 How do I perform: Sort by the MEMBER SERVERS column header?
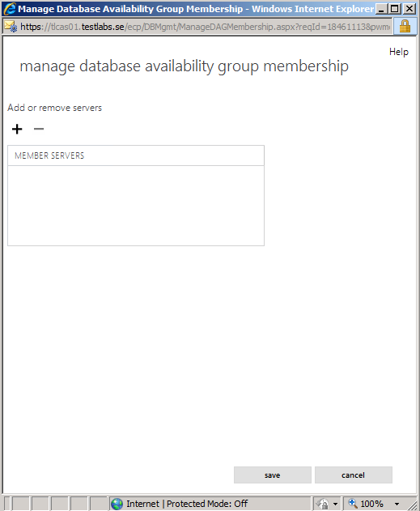pos(136,155)
